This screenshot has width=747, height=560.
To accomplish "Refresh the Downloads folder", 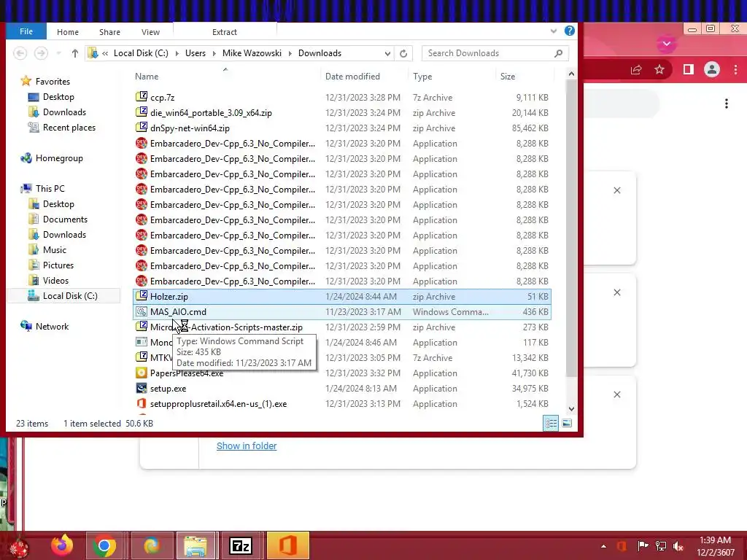I will 403,53.
